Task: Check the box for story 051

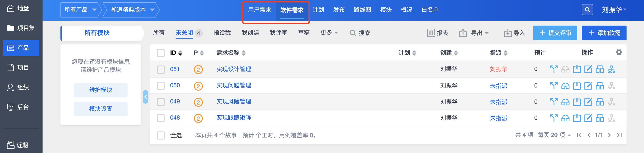Action: pos(161,69)
